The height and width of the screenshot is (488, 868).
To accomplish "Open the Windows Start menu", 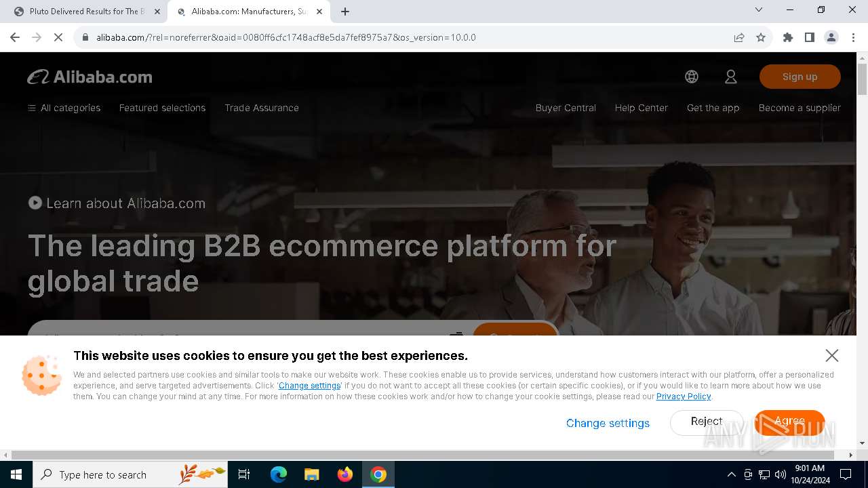I will tap(16, 474).
